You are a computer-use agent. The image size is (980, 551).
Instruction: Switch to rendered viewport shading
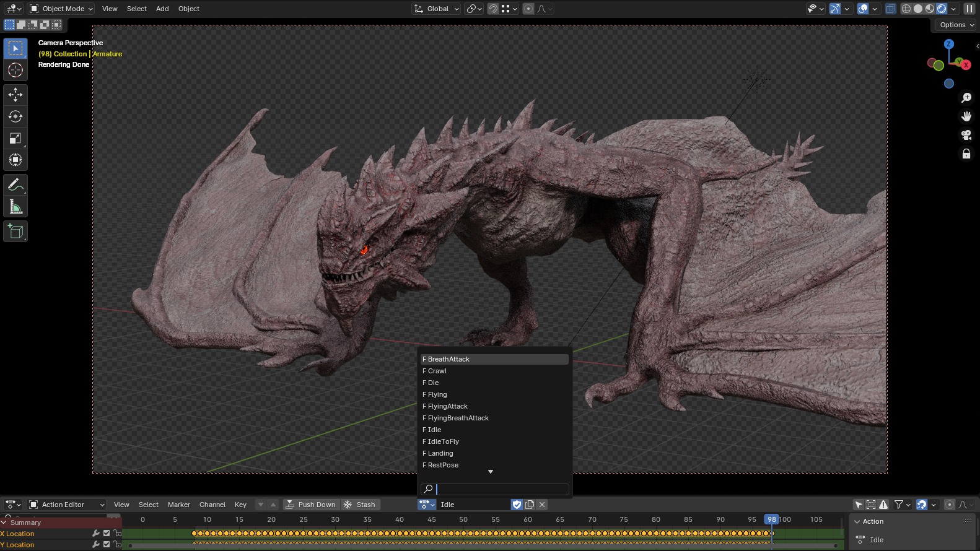coord(942,9)
